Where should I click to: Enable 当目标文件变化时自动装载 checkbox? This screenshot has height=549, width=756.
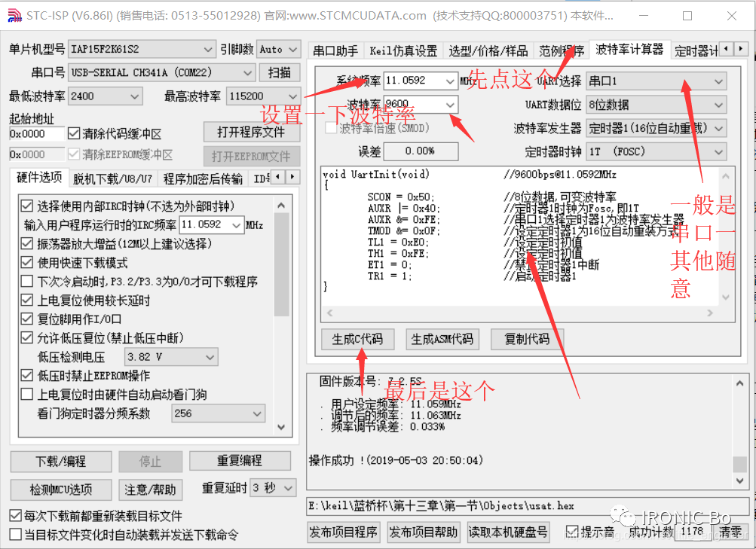pos(16,535)
